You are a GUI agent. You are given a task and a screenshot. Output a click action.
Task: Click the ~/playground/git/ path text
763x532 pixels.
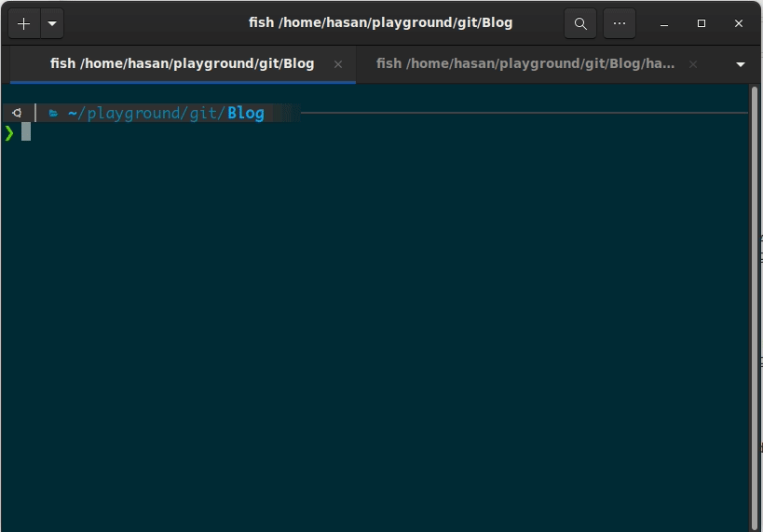(146, 114)
